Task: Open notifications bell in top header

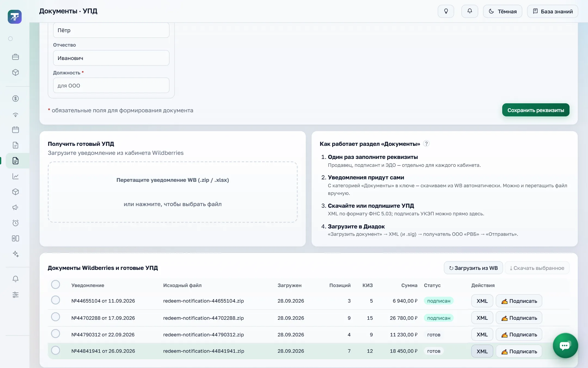Action: coord(470,11)
